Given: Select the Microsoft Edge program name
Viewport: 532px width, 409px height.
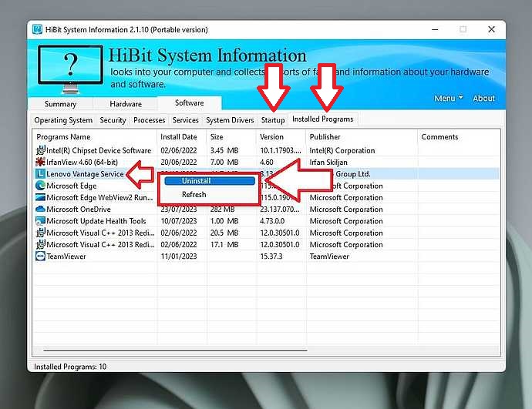Looking at the screenshot, I should pyautogui.click(x=71, y=186).
